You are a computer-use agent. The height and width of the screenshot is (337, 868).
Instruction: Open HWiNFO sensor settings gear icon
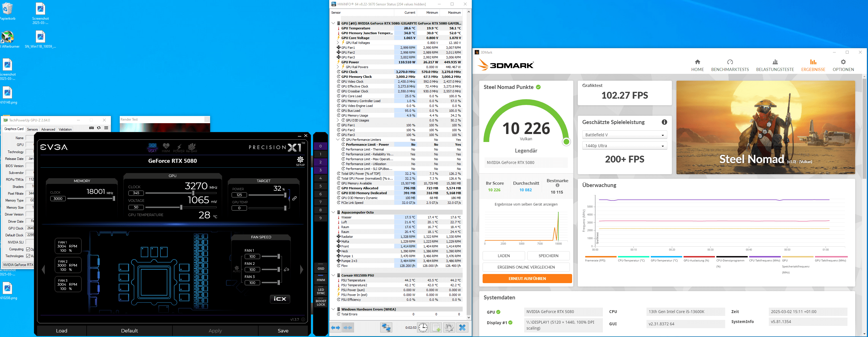[x=449, y=327]
